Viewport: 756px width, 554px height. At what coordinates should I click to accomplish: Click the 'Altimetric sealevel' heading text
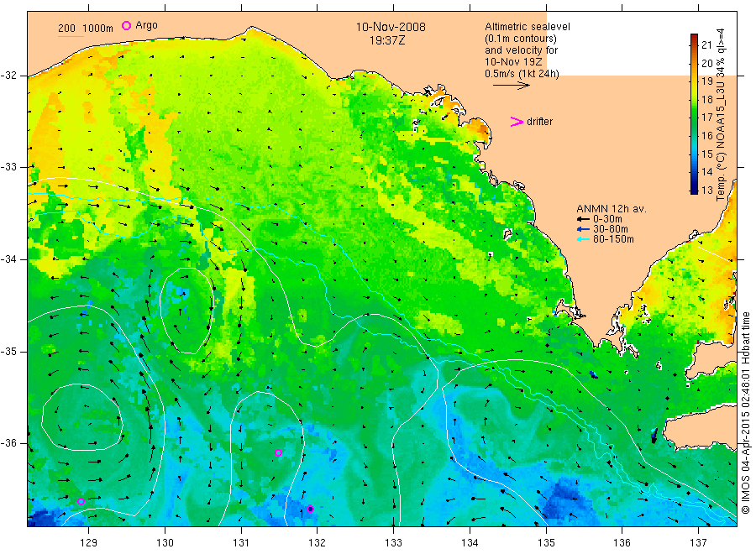pyautogui.click(x=528, y=27)
